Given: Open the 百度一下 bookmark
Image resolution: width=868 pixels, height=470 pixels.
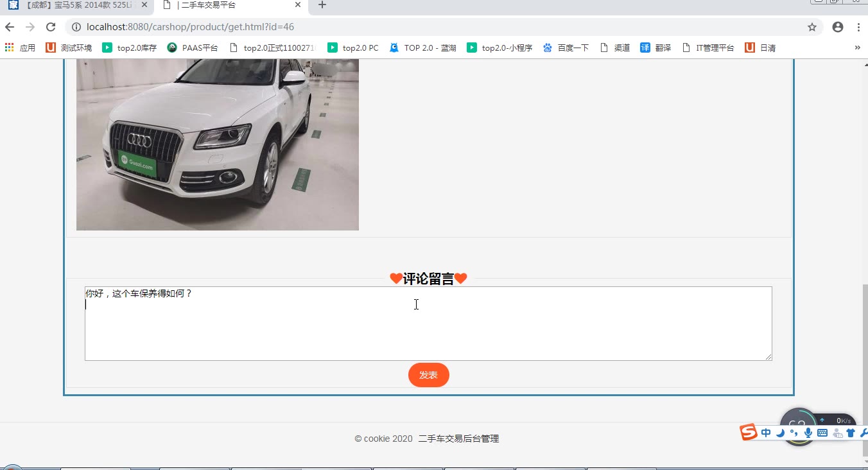Looking at the screenshot, I should click(x=566, y=48).
